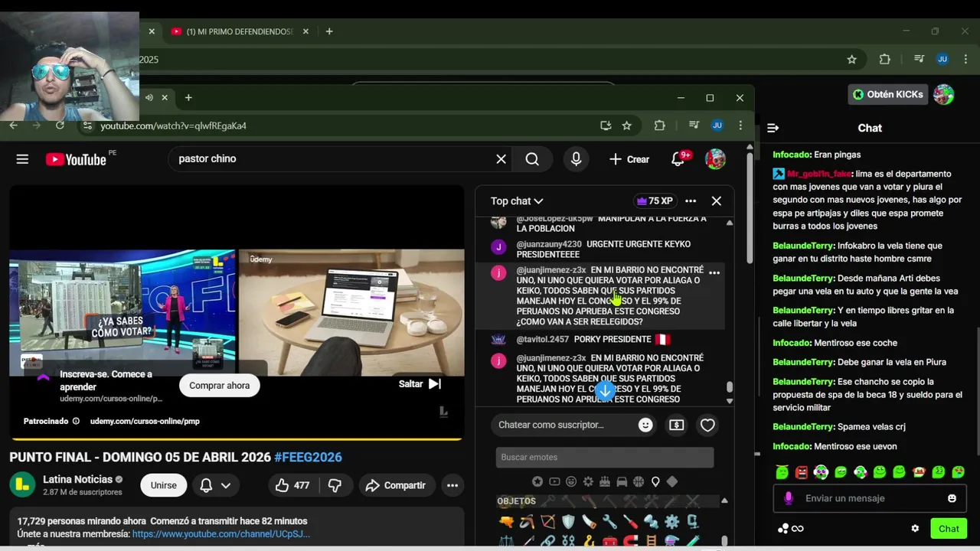This screenshot has height=551, width=980.
Task: Pick the water pistol emoji
Action: 506,522
